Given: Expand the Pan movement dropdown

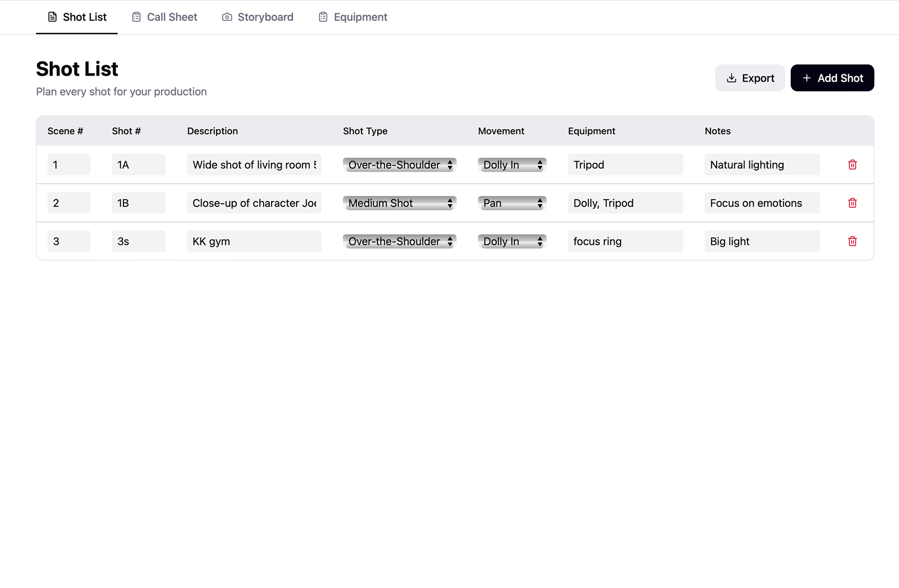Looking at the screenshot, I should coord(511,203).
